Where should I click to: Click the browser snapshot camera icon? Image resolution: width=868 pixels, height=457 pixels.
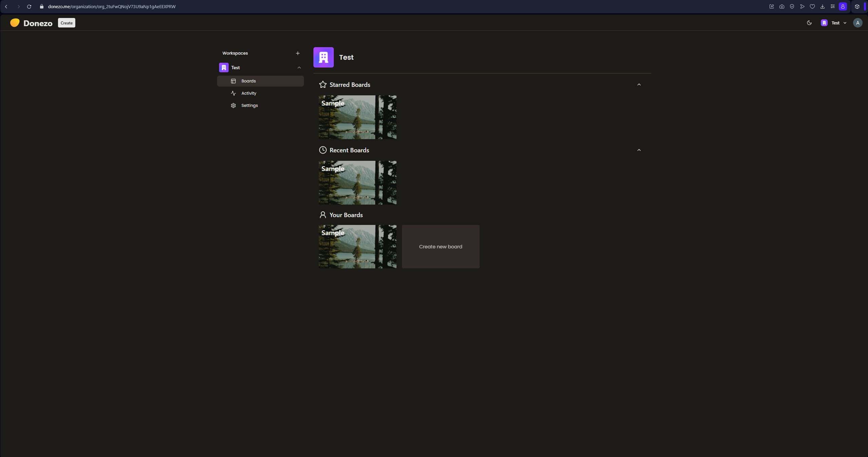tap(782, 6)
